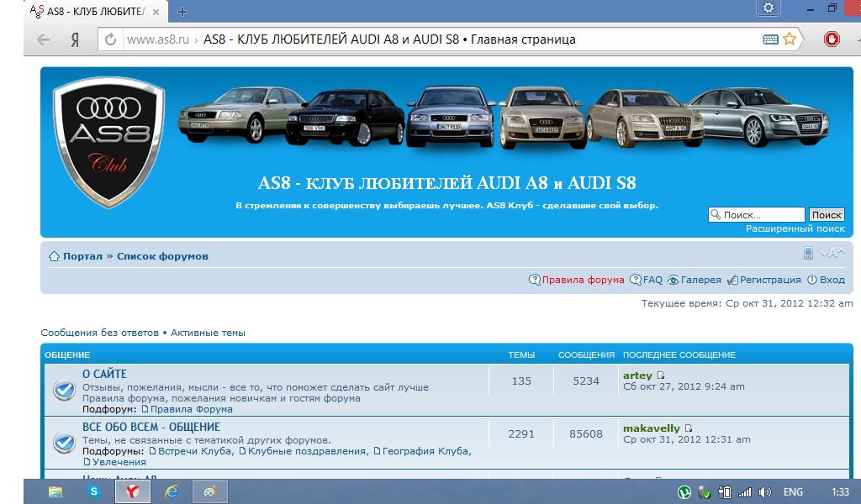The height and width of the screenshot is (504, 861).
Task: Click the forum status icon for О САЙТЕ
Action: click(63, 390)
